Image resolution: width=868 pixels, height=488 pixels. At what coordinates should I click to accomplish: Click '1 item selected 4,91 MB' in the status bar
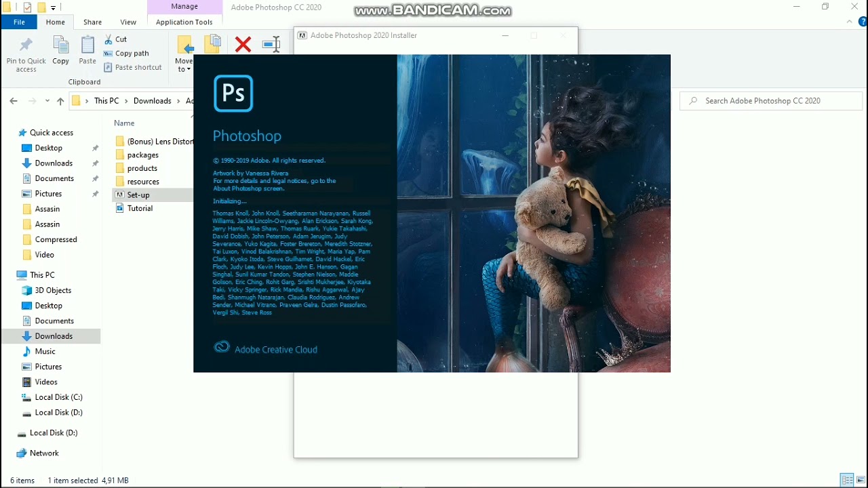[x=88, y=481]
